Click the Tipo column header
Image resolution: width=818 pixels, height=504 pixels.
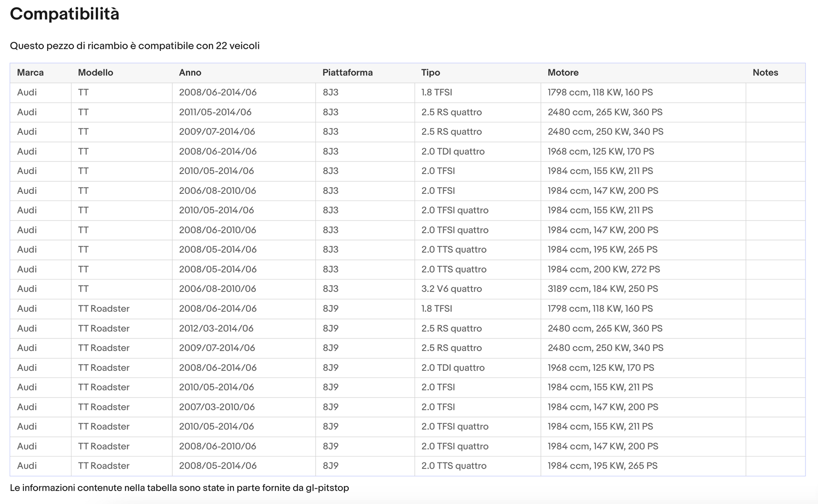pyautogui.click(x=430, y=73)
